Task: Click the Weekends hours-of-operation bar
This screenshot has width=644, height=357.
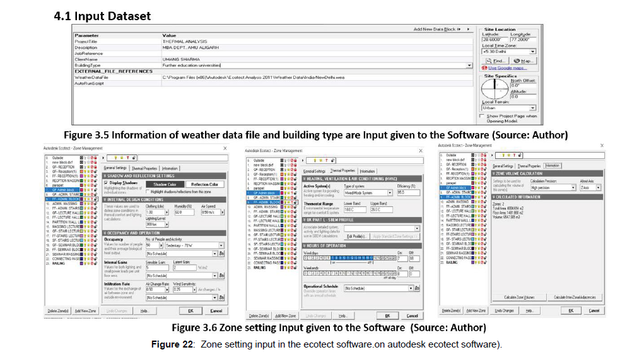Action: click(x=350, y=273)
